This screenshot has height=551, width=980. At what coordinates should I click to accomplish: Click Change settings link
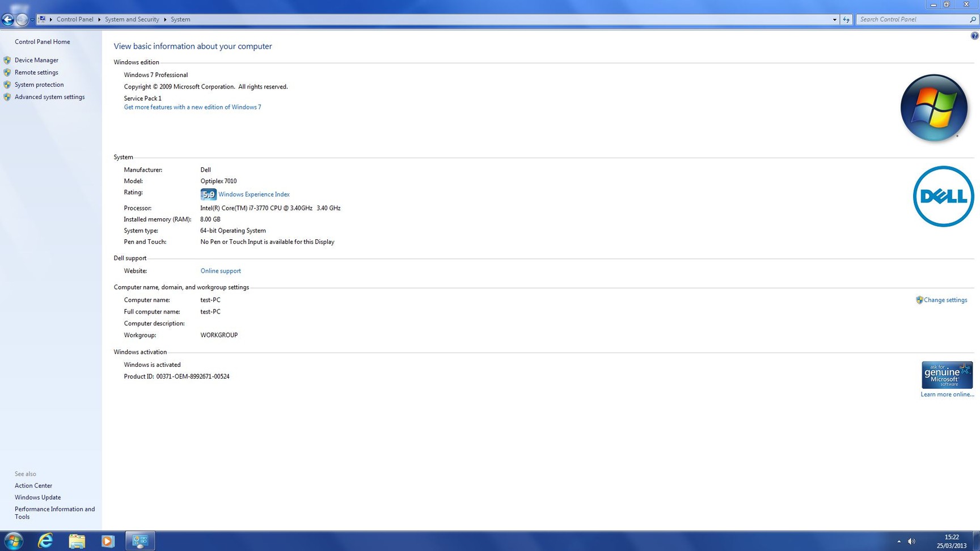click(945, 300)
